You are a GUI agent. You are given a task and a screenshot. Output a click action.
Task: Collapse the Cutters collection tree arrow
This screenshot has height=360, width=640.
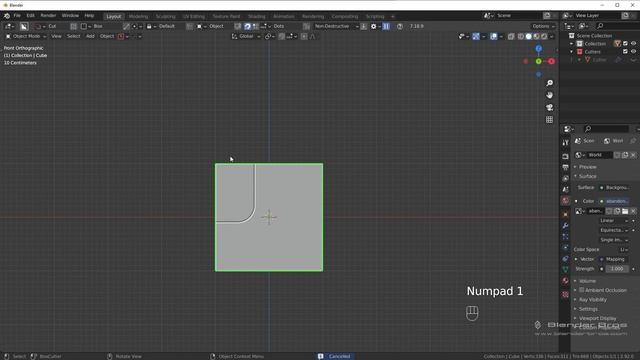tap(571, 52)
